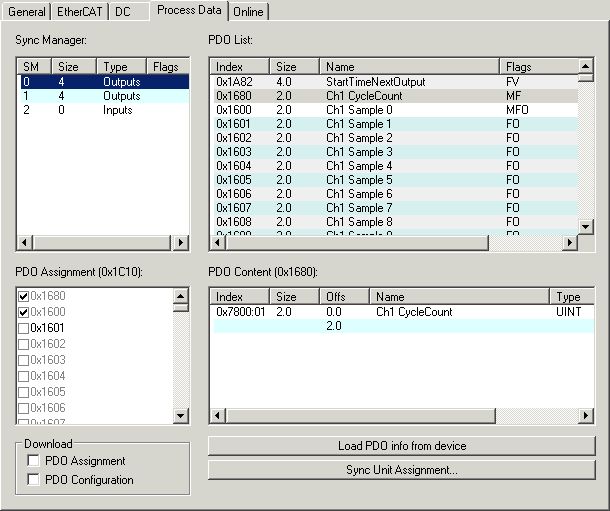The height and width of the screenshot is (511, 610).
Task: Uncheck the 0x1600 PDO assignment checkbox
Action: (24, 312)
